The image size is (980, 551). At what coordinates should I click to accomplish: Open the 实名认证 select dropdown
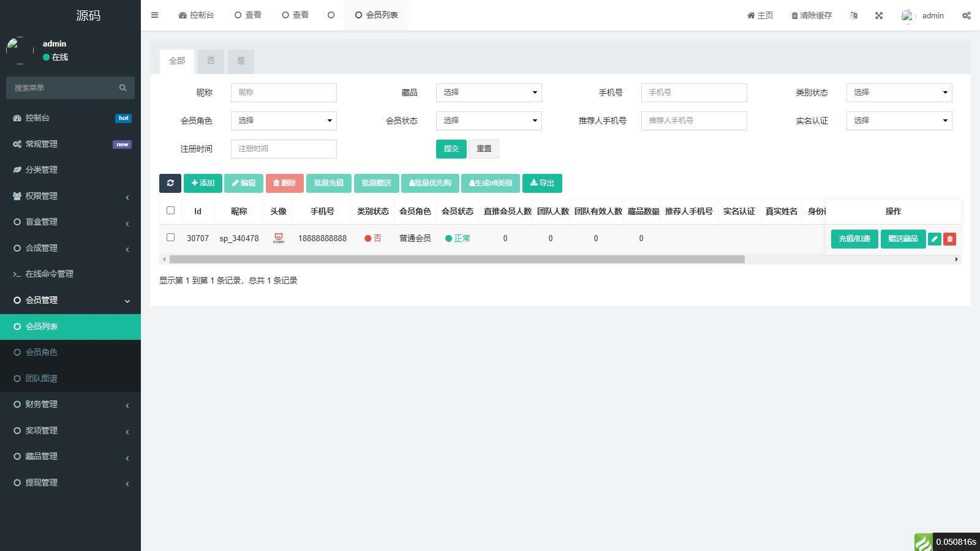[x=899, y=121]
